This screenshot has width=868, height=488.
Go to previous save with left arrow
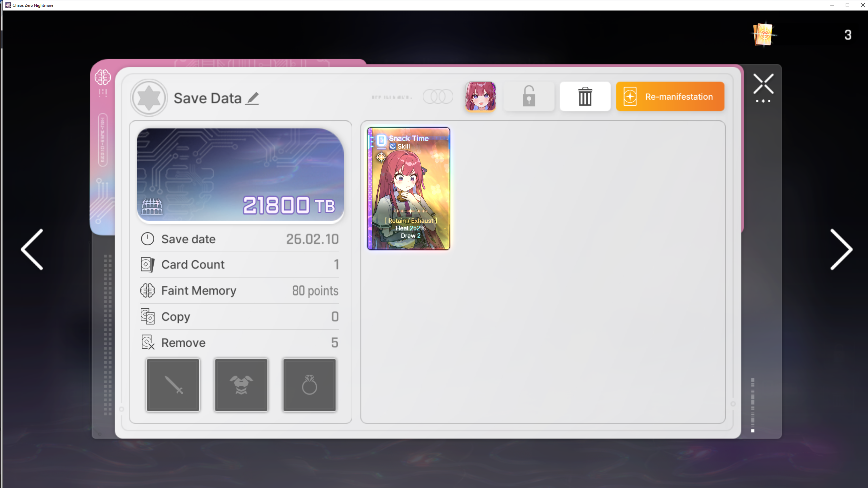pos(32,249)
